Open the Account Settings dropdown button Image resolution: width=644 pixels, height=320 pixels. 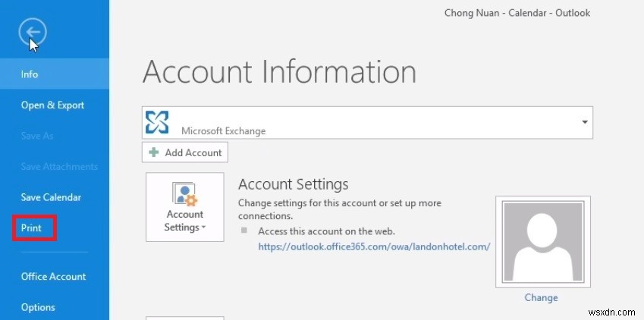tap(185, 207)
